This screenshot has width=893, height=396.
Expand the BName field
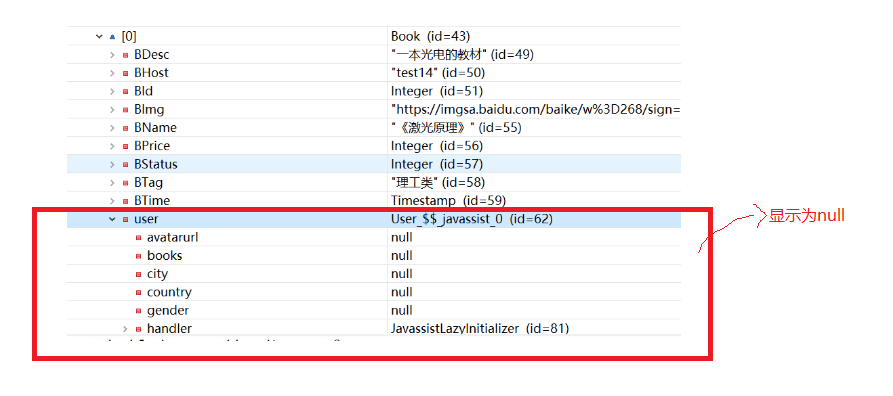pos(112,128)
